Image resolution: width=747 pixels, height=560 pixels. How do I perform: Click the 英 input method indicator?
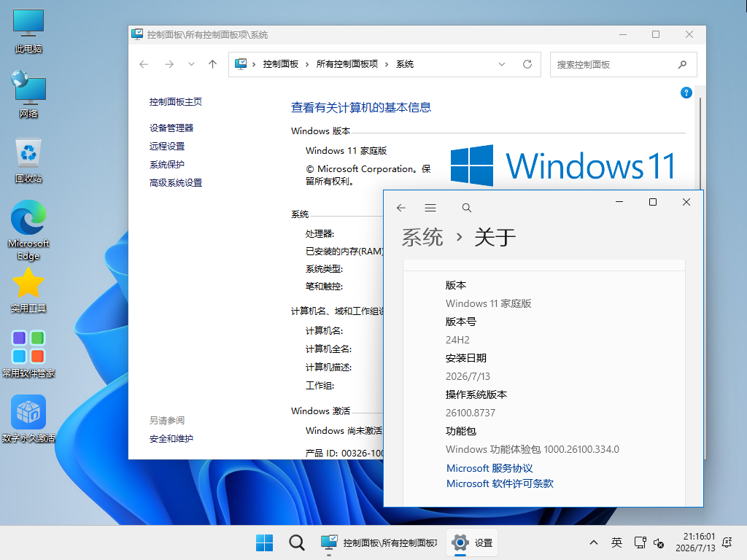pyautogui.click(x=616, y=542)
